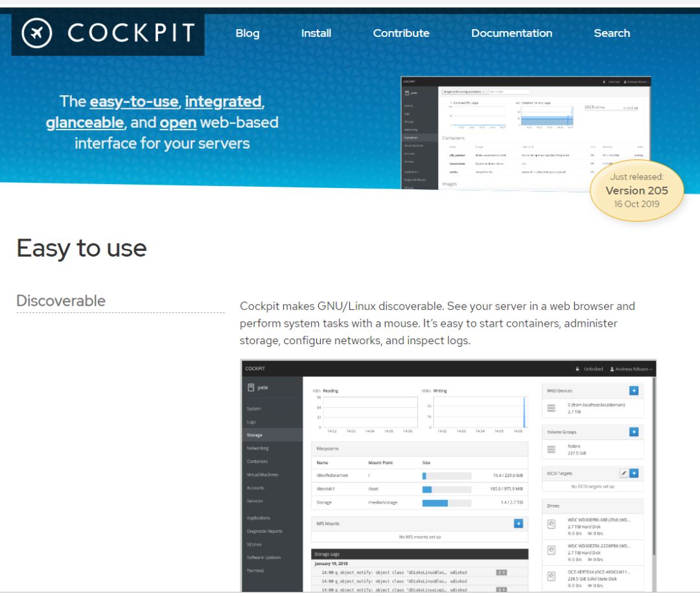Screen dimensions: 700x597
Task: Click the /boot filesystem usage bar
Action: [447, 489]
